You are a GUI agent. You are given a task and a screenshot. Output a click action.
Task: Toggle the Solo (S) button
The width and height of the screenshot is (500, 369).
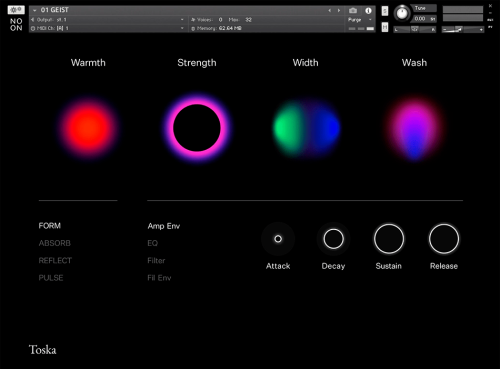385,11
